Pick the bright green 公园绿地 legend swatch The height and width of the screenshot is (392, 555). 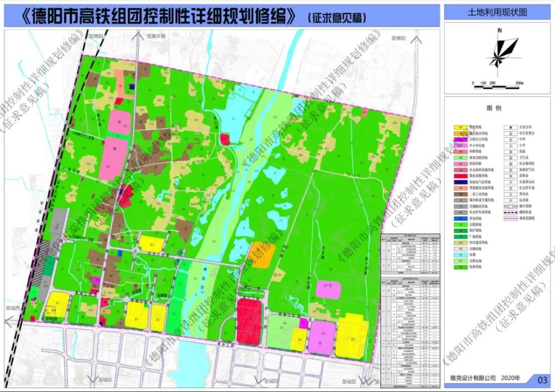(x=461, y=224)
